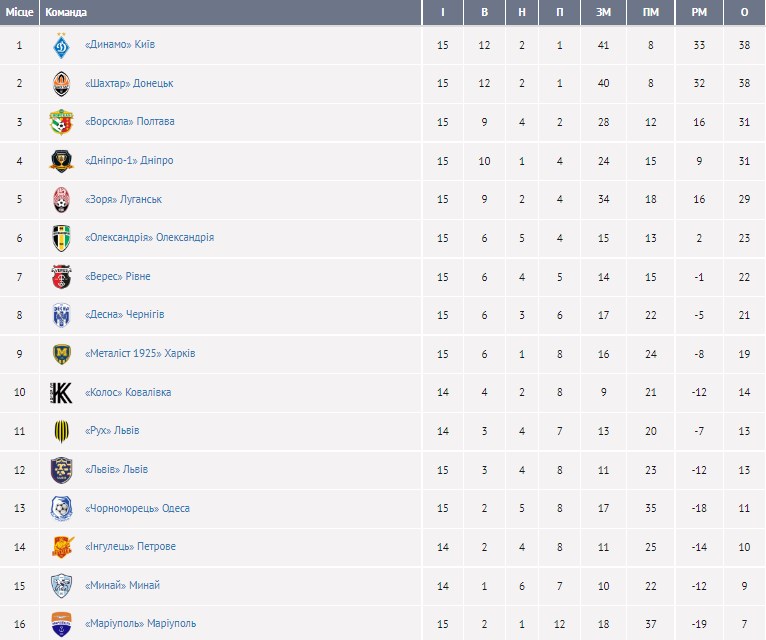The height and width of the screenshot is (640, 766).
Task: Click the Chornomorets Odesa club crest
Action: [x=62, y=509]
